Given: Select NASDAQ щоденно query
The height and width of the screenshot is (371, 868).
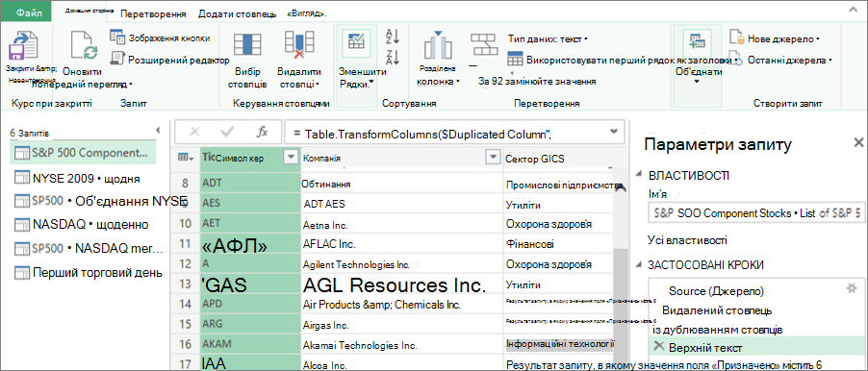Looking at the screenshot, I should (x=83, y=225).
